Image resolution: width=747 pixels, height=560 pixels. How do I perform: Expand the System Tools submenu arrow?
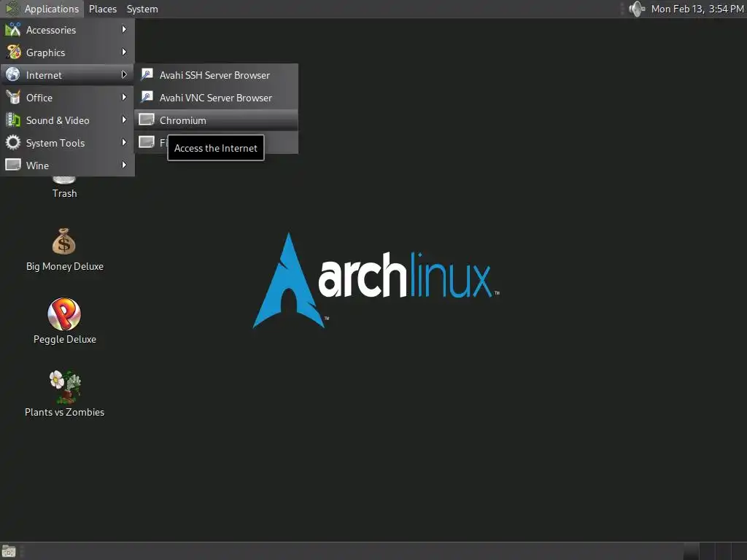coord(124,142)
